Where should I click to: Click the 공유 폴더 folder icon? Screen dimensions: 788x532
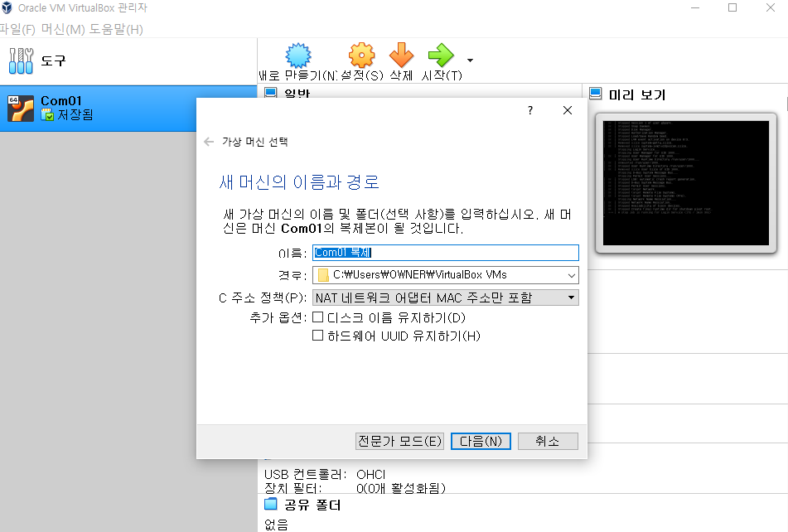coord(271,504)
